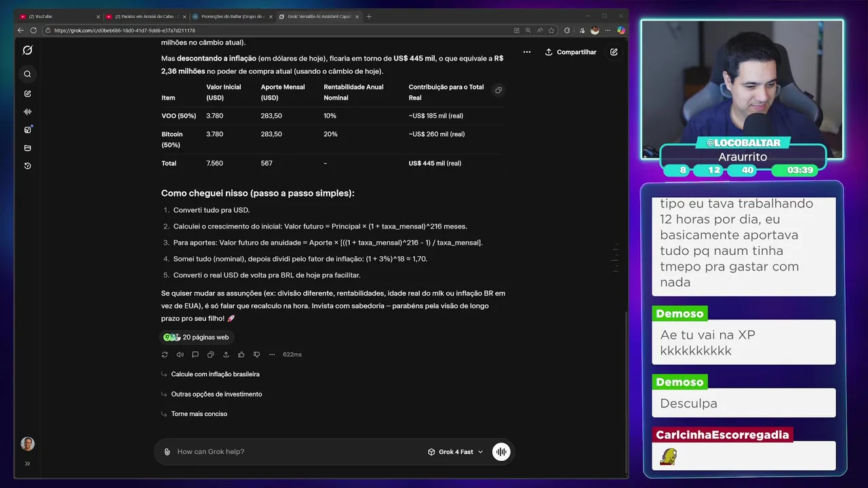Open the Copilot icon in the browser toolbar

click(x=620, y=30)
